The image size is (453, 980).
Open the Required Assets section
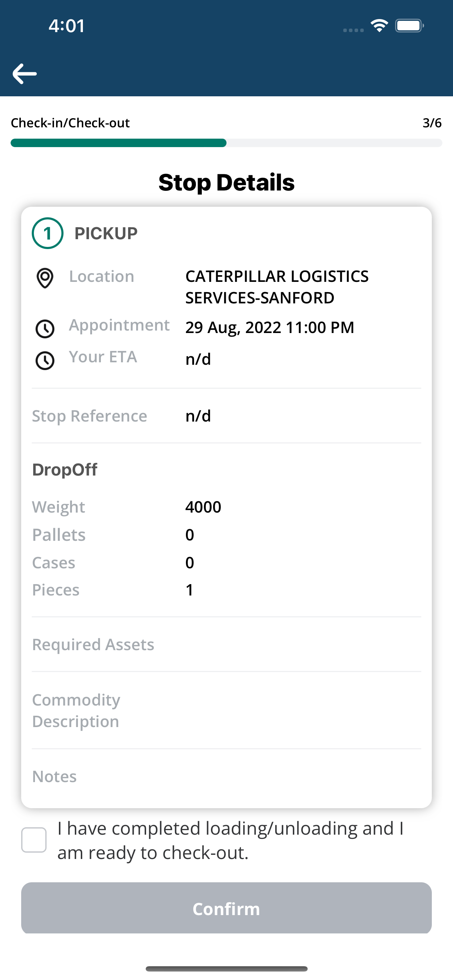click(x=226, y=645)
